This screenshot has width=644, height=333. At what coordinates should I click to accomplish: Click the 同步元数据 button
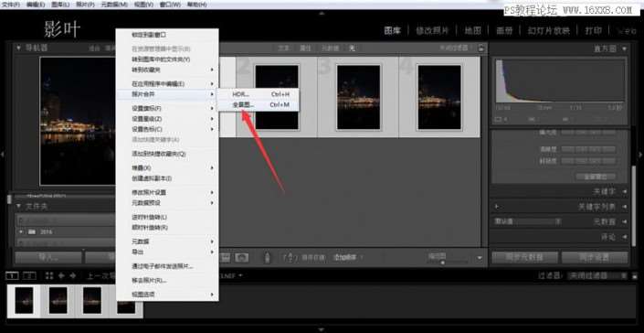pos(525,257)
